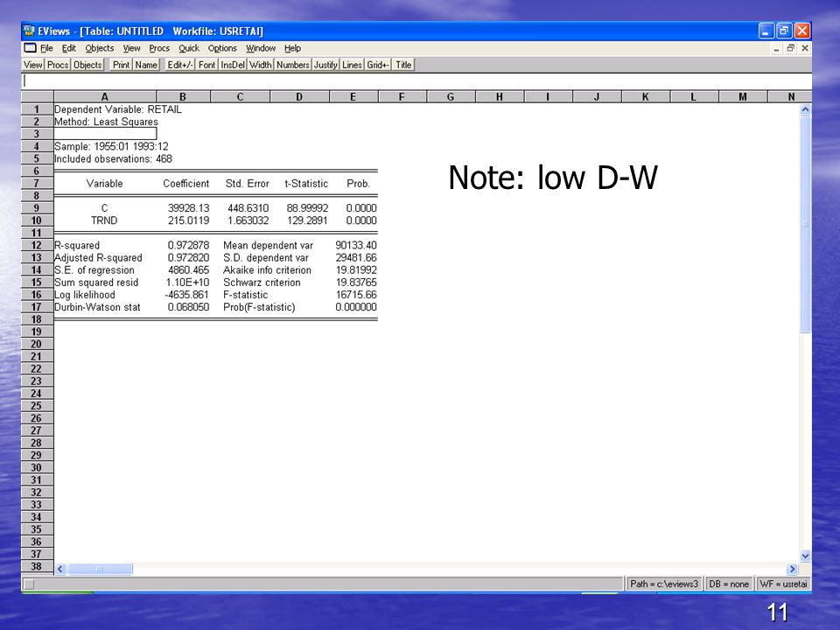
Task: Click the Justify toolbar button
Action: (325, 65)
